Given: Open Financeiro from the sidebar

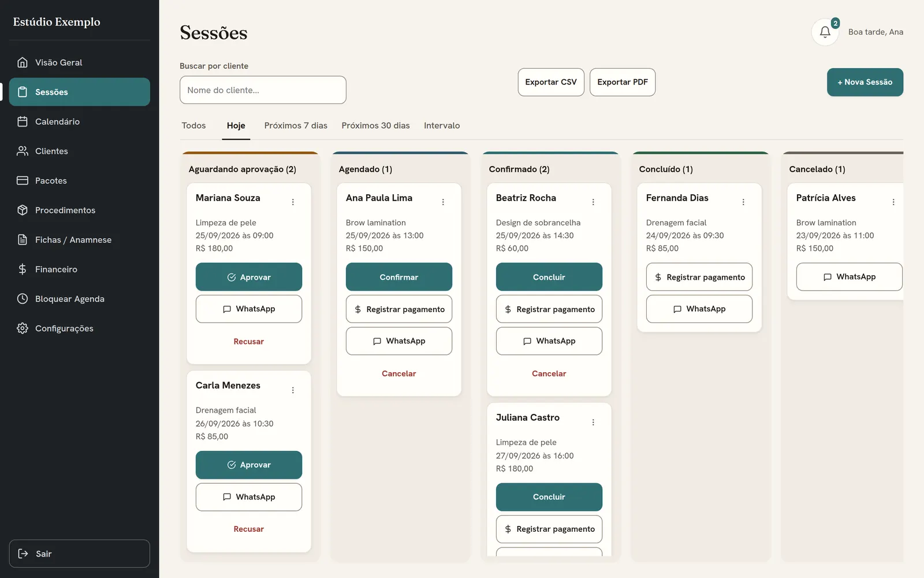Looking at the screenshot, I should point(80,269).
